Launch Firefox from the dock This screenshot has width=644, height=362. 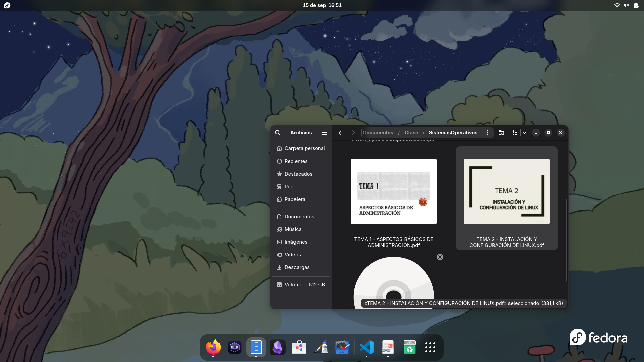213,347
